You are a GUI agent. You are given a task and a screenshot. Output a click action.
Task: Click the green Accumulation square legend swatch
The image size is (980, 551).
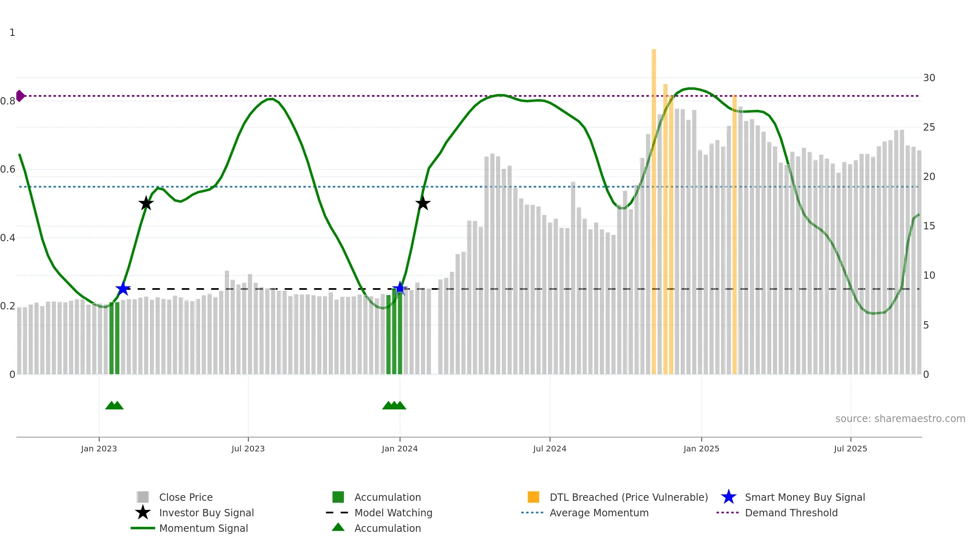tap(338, 497)
